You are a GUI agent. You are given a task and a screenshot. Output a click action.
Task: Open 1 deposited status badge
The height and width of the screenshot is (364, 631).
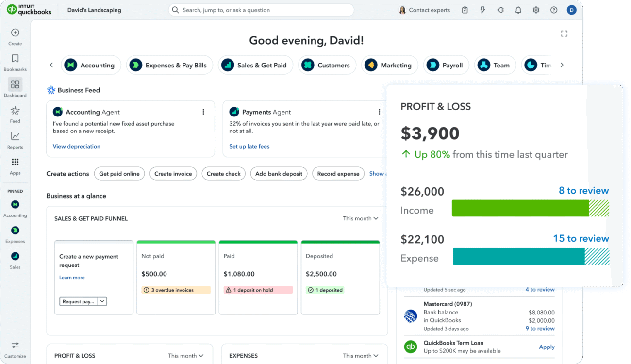point(325,290)
